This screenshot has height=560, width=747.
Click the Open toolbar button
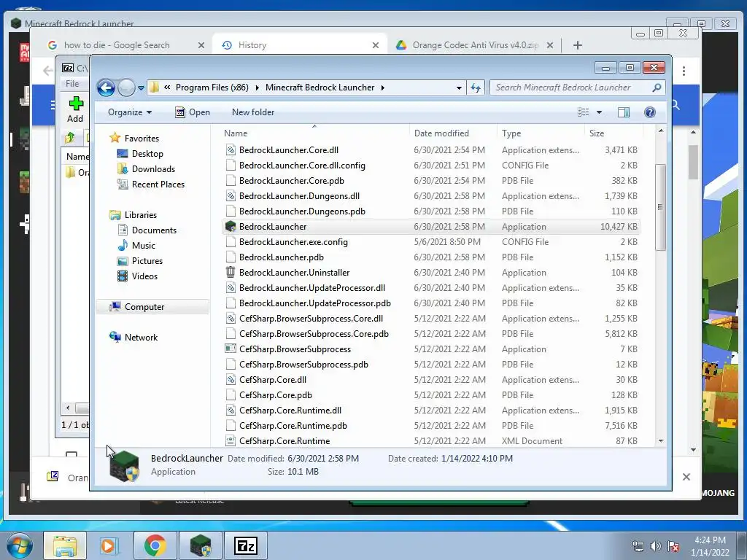tap(193, 112)
